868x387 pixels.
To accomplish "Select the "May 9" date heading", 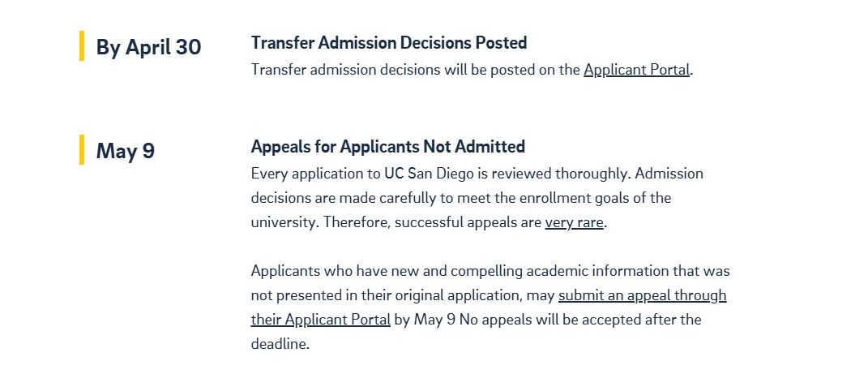I will tap(126, 151).
